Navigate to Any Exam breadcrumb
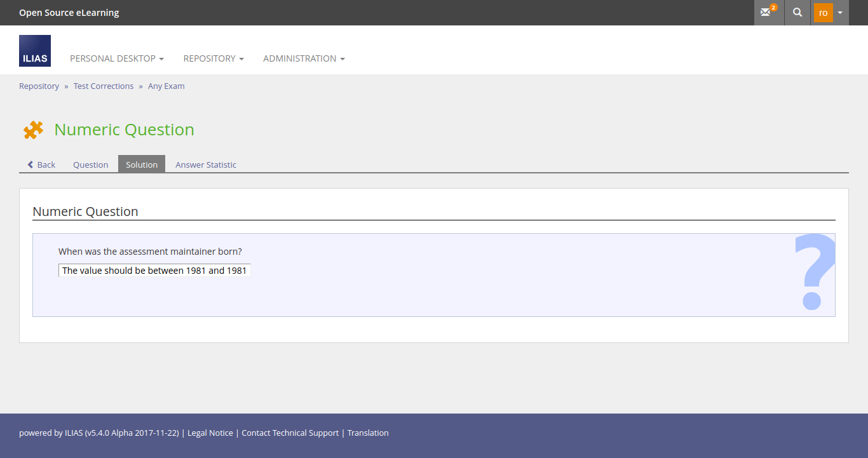 [x=166, y=86]
